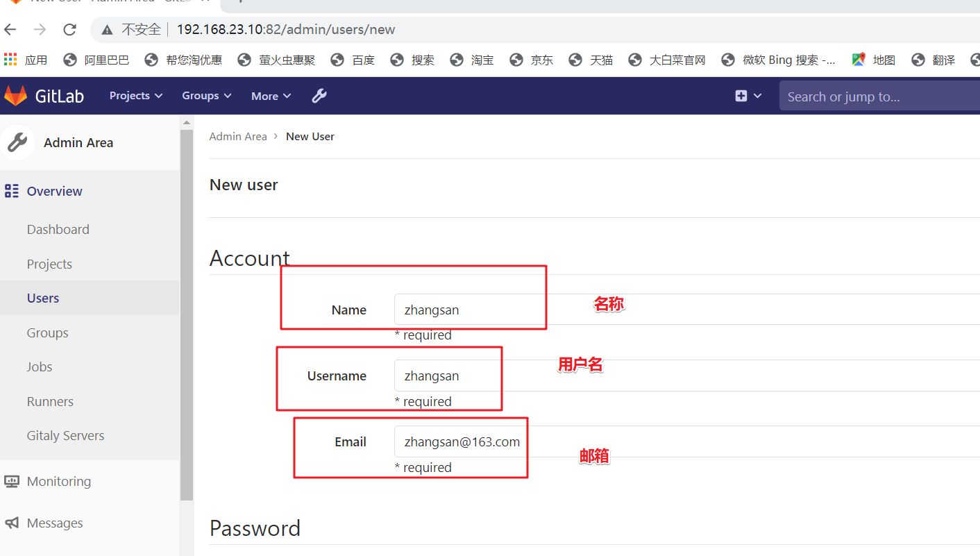
Task: Open the admin wrench icon in navbar
Action: (319, 96)
